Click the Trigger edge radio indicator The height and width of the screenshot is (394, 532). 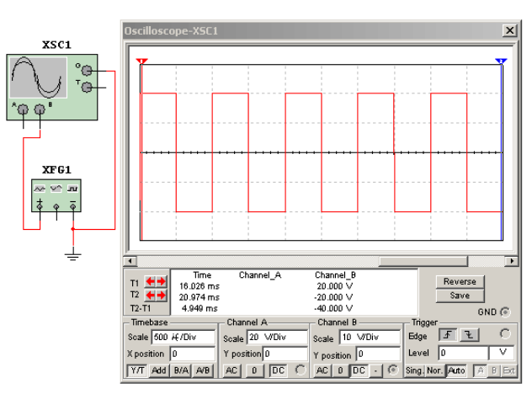point(505,334)
